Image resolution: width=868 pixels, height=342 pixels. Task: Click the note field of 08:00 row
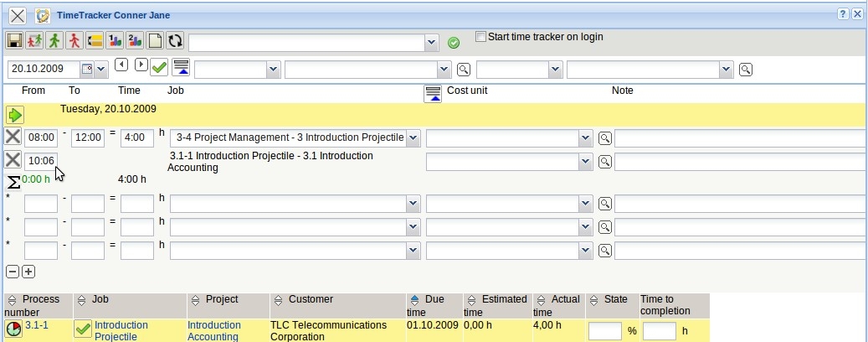pos(741,138)
